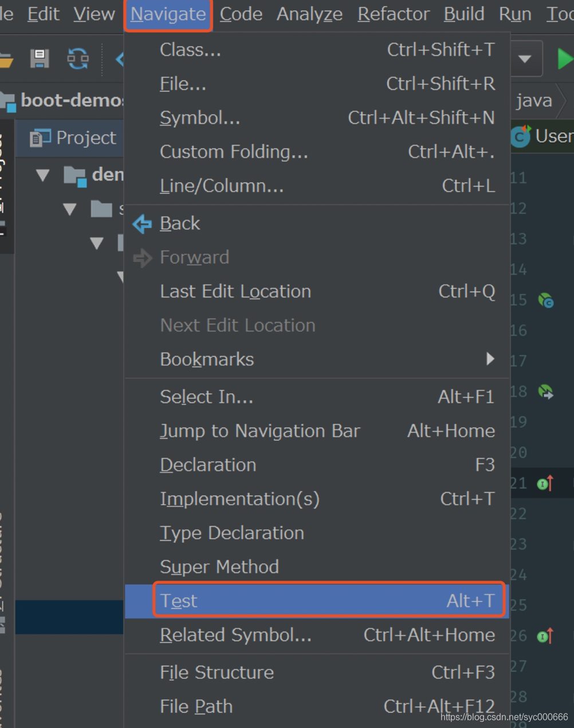Click the Open folder toolbar icon
This screenshot has height=728, width=574.
[5, 60]
